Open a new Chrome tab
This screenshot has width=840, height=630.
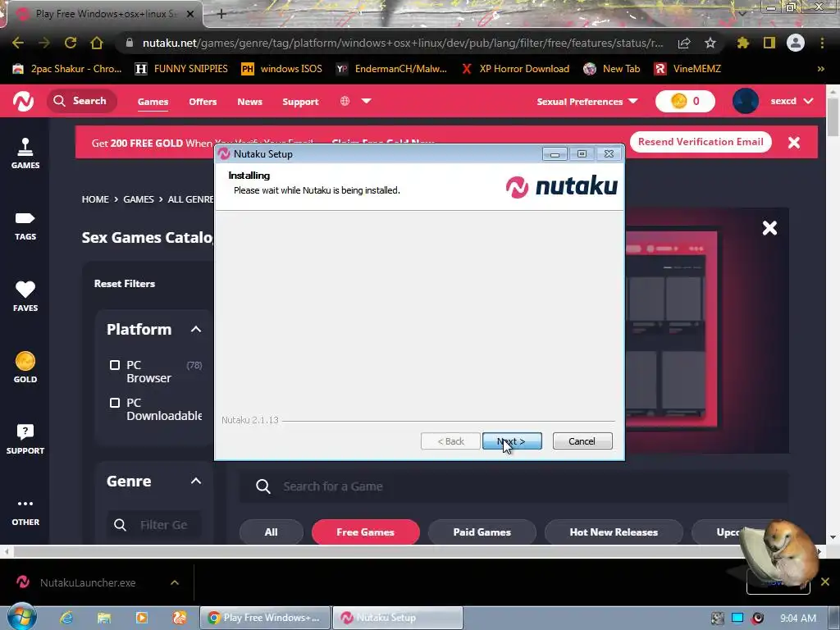coord(221,14)
